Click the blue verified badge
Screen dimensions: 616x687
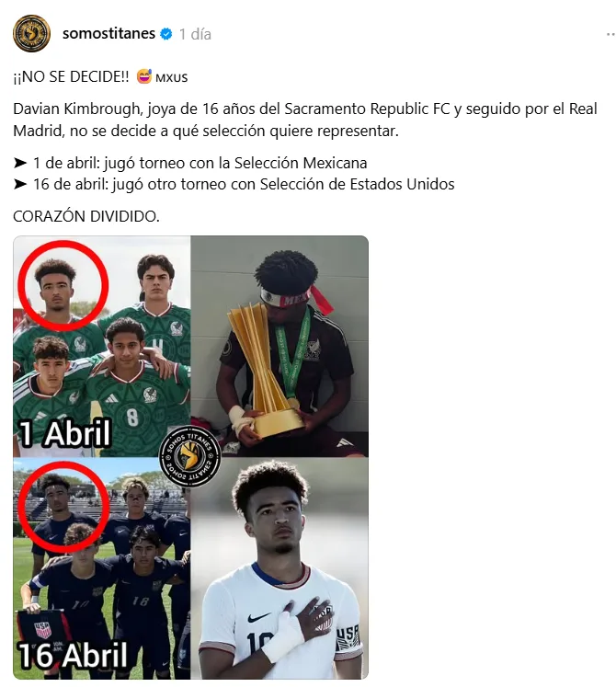(166, 34)
